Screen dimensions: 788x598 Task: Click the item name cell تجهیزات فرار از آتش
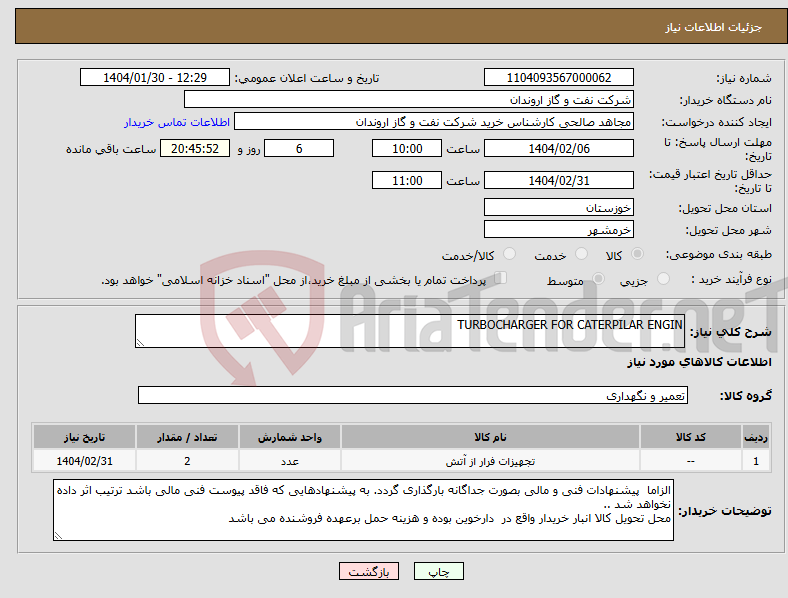490,461
